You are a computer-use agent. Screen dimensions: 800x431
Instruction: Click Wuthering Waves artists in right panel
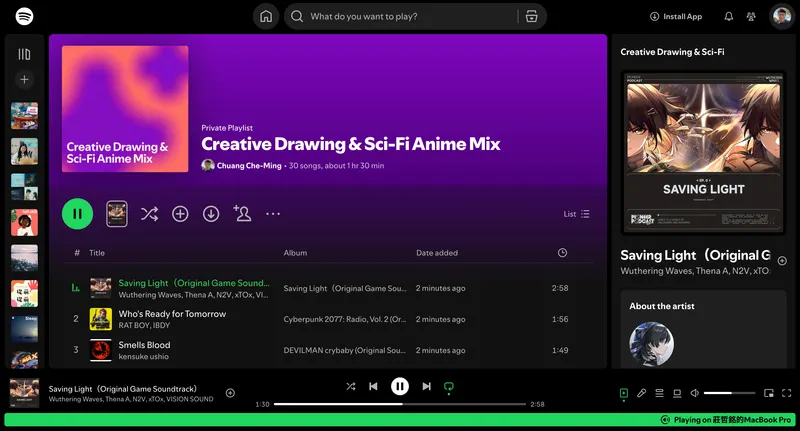695,271
